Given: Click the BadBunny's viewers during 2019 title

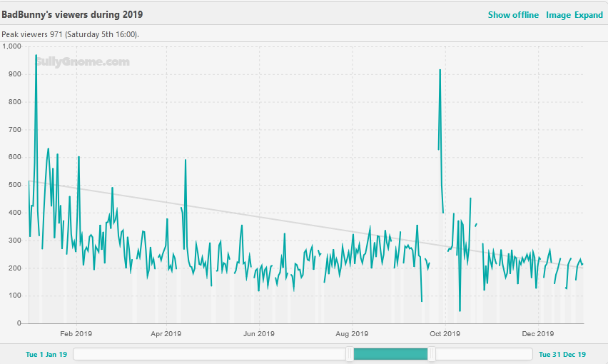Looking at the screenshot, I should pos(72,15).
